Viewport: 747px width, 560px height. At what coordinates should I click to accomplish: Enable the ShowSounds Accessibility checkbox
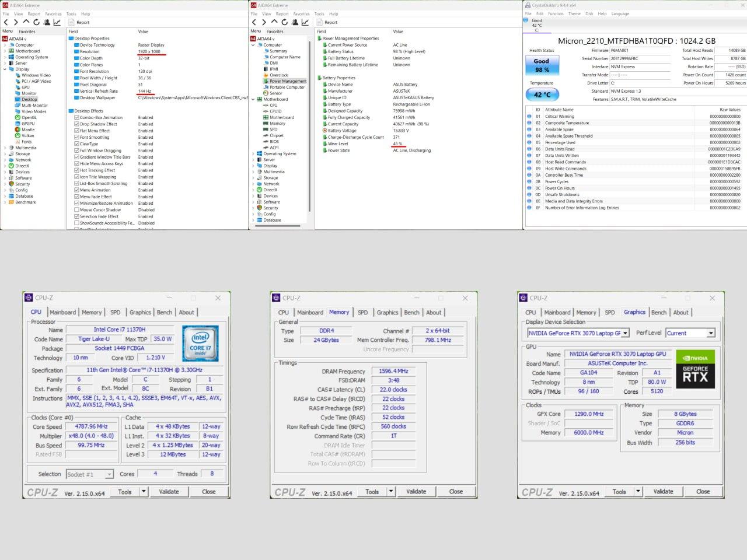point(76,223)
